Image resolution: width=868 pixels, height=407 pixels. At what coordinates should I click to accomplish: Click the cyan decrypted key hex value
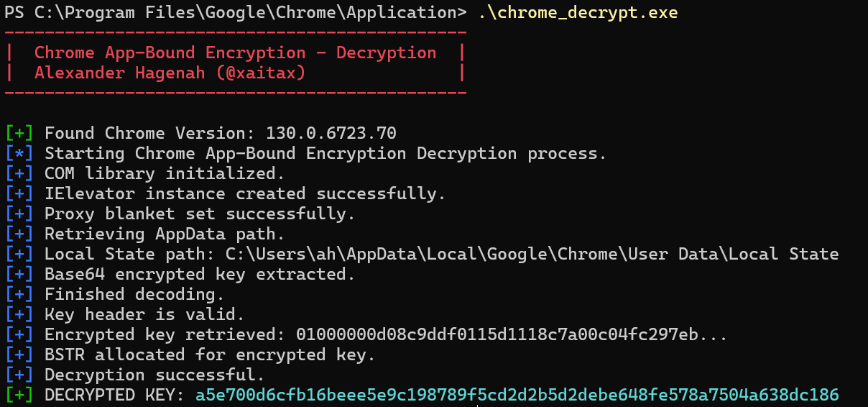click(x=517, y=395)
